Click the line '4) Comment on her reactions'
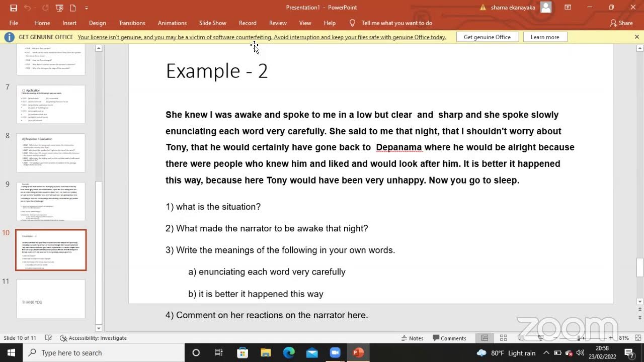The width and height of the screenshot is (644, 362). [x=267, y=315]
